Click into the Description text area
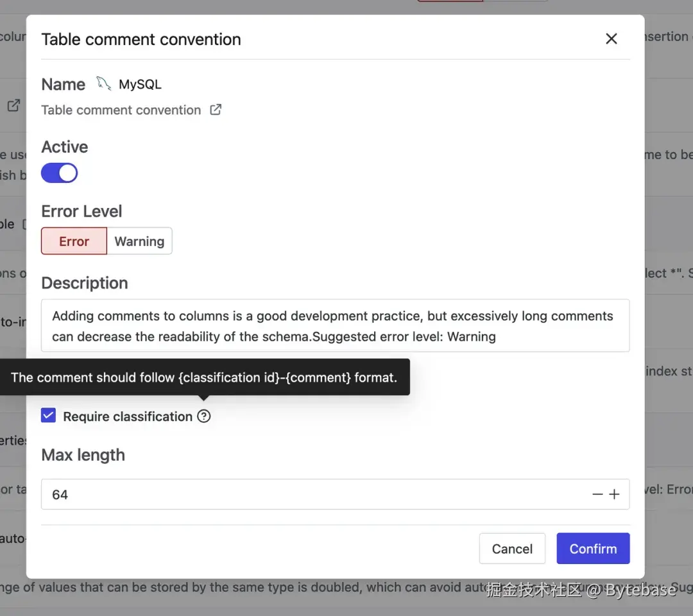This screenshot has height=616, width=693. tap(335, 326)
